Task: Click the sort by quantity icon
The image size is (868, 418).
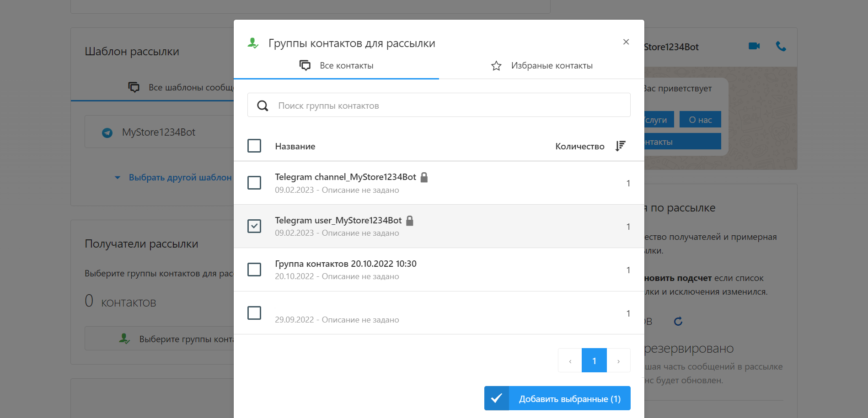Action: (620, 146)
